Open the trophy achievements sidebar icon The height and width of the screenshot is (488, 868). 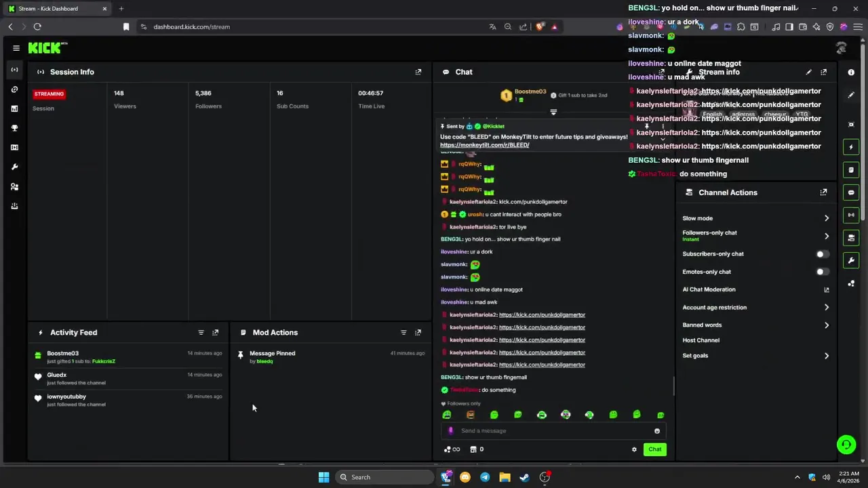pyautogui.click(x=14, y=128)
